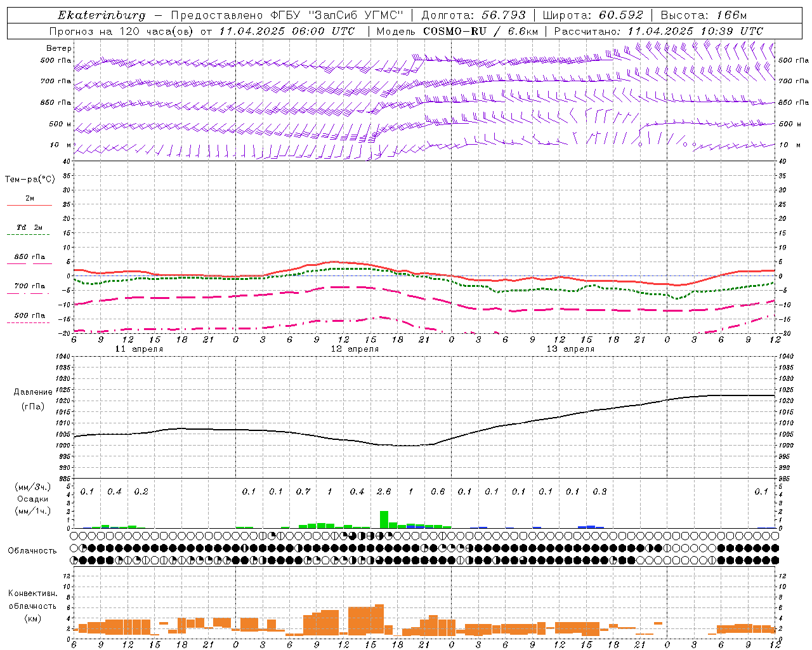Click the 850 гПа temperature legend entry

coord(29,257)
